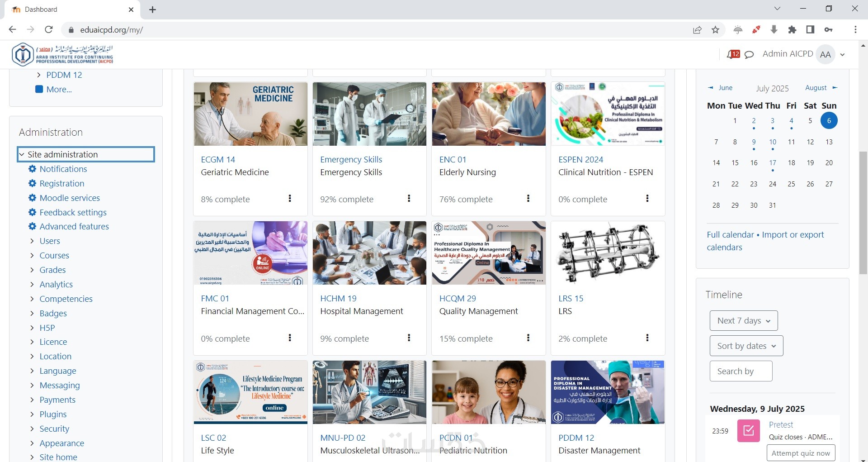The image size is (868, 462).
Task: Open the Sort by dates dropdown
Action: coord(746,346)
